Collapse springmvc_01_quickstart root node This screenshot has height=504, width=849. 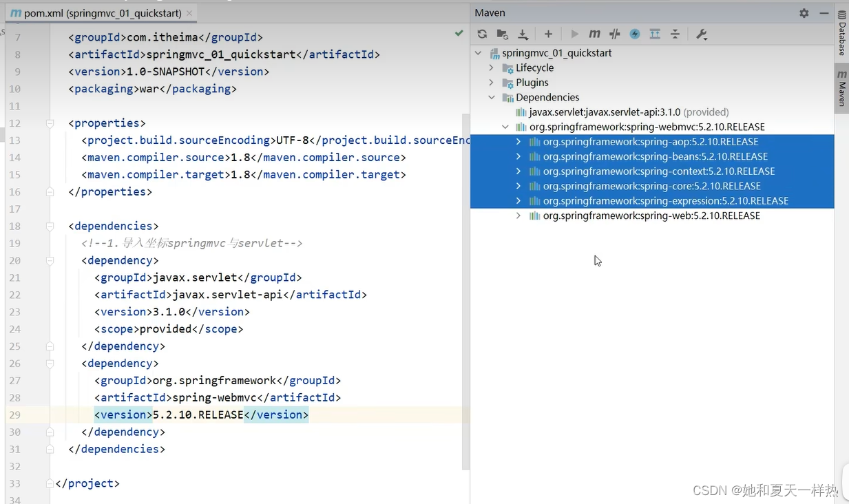pyautogui.click(x=479, y=53)
